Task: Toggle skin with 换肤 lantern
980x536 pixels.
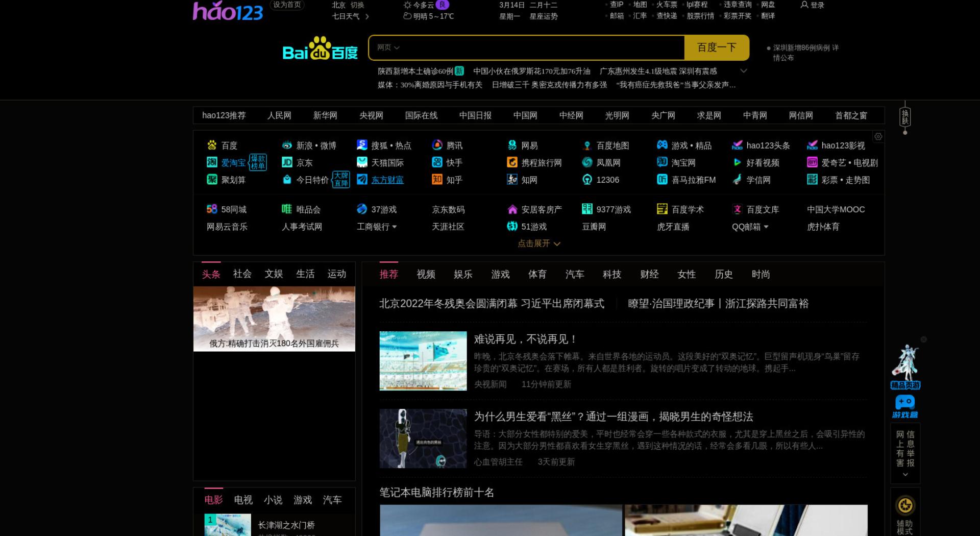Action: [905, 117]
